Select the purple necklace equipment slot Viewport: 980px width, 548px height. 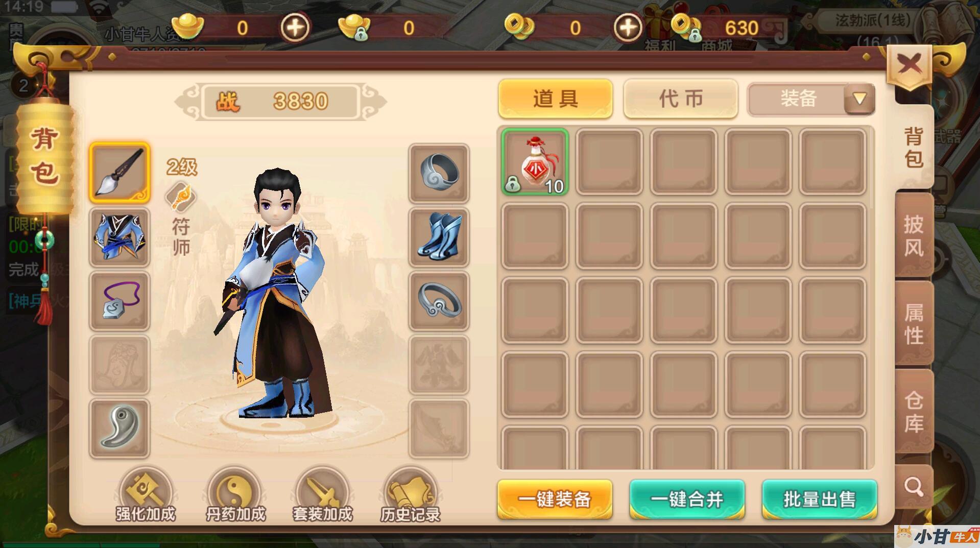point(119,301)
